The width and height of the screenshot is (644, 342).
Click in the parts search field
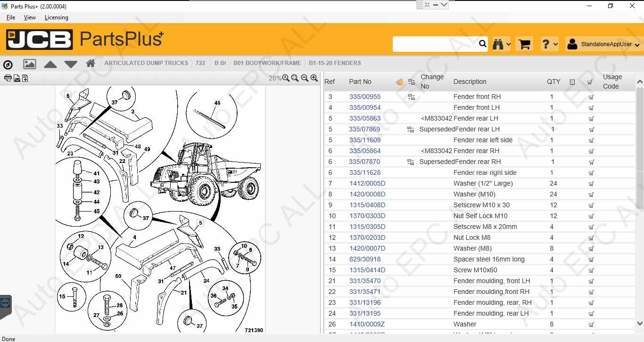[435, 44]
